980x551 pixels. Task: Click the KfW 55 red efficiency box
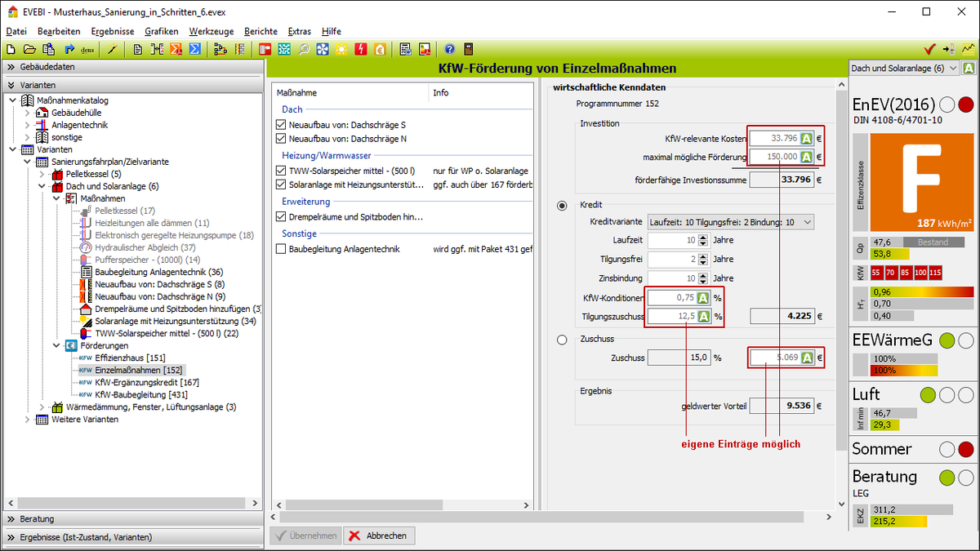point(877,272)
